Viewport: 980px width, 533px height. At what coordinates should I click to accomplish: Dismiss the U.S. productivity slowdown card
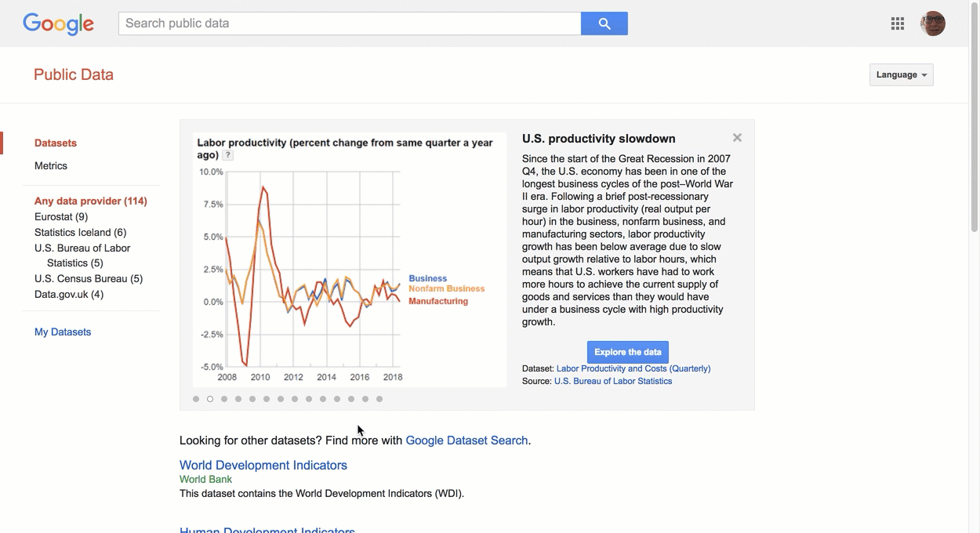pos(737,138)
